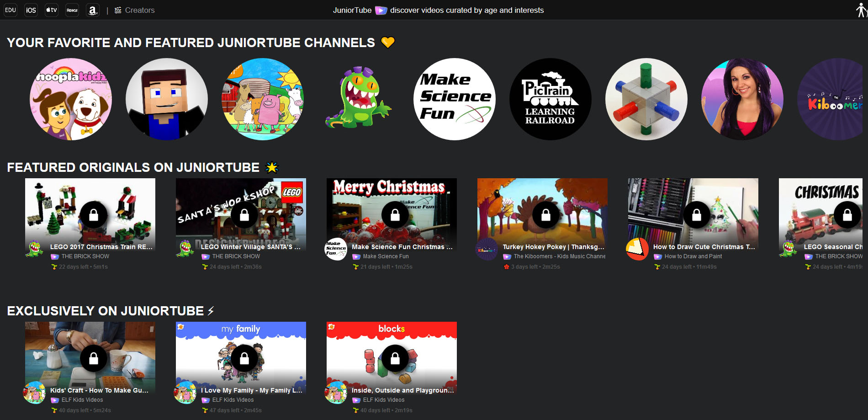Play the Merry Christmas science video thumbnail
The width and height of the screenshot is (868, 420).
click(392, 215)
